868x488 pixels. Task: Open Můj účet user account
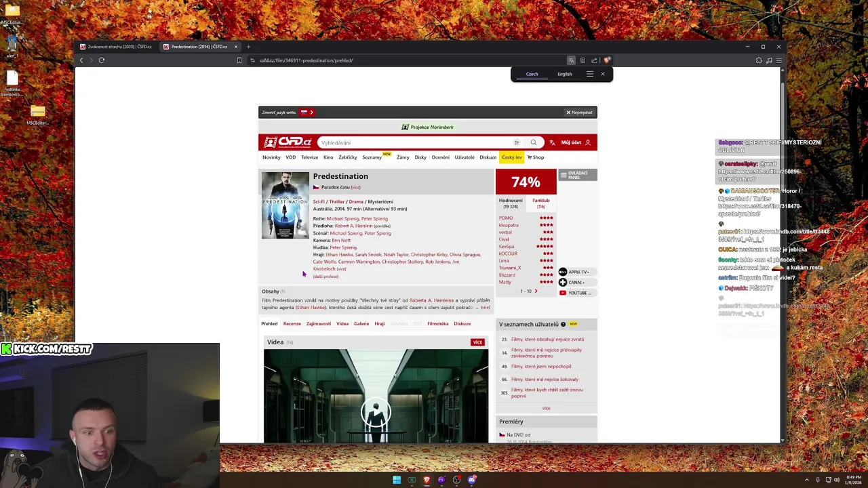point(576,142)
